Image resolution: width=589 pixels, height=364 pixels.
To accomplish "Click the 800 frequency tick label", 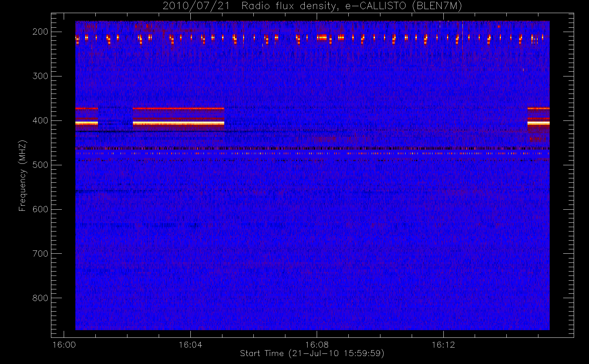I will coord(40,298).
